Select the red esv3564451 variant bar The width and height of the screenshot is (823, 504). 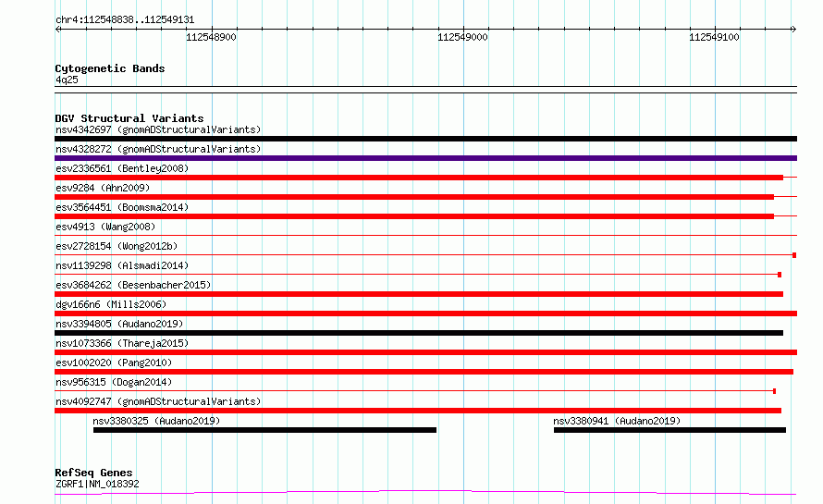(414, 216)
